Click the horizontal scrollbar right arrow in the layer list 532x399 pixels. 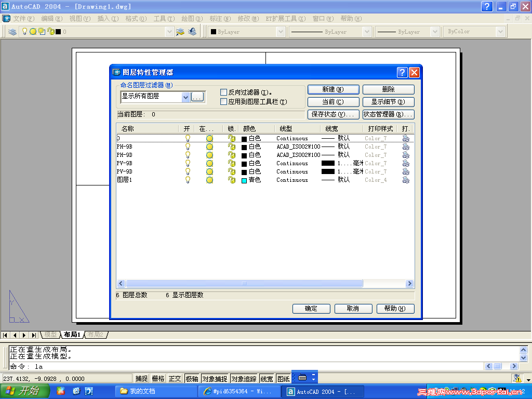click(409, 283)
